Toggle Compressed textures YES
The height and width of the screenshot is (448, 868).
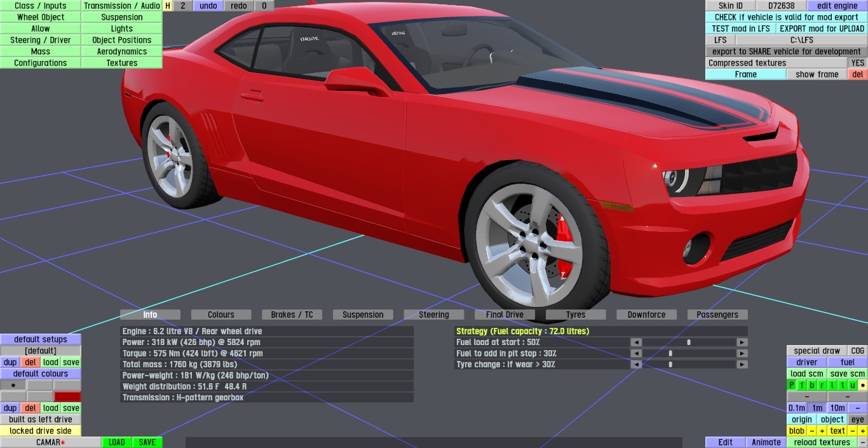pos(858,63)
